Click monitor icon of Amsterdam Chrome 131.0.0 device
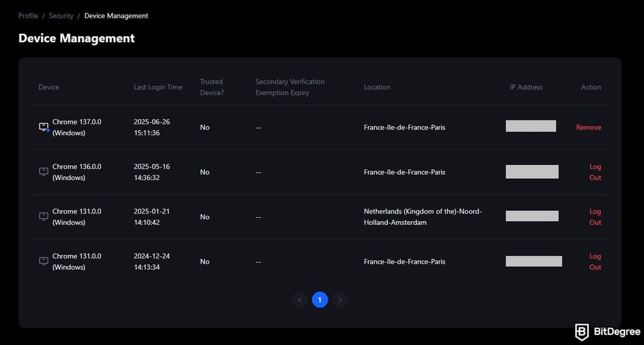The image size is (644, 345). pos(43,217)
